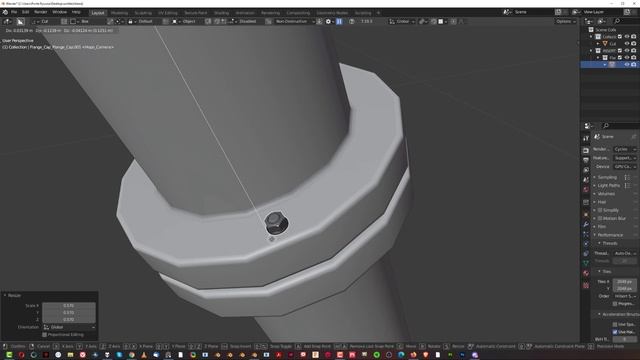Open the Spotify icon in the taskbar
The image size is (640, 360).
coord(377,355)
